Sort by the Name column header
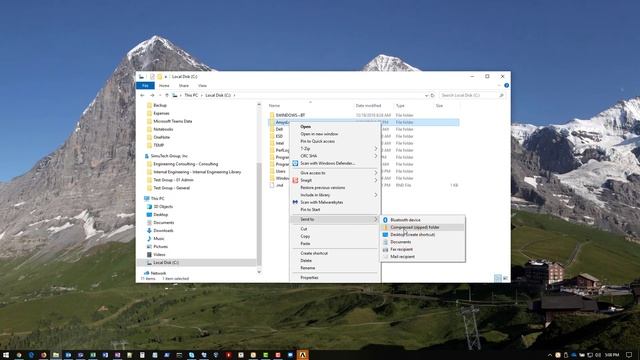Screen dimensions: 640x360 274,106
